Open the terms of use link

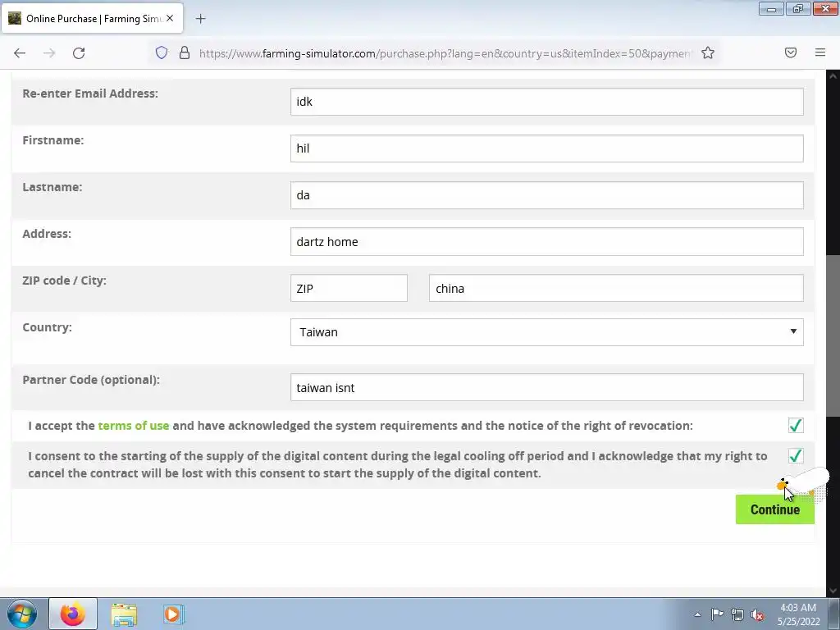point(134,426)
